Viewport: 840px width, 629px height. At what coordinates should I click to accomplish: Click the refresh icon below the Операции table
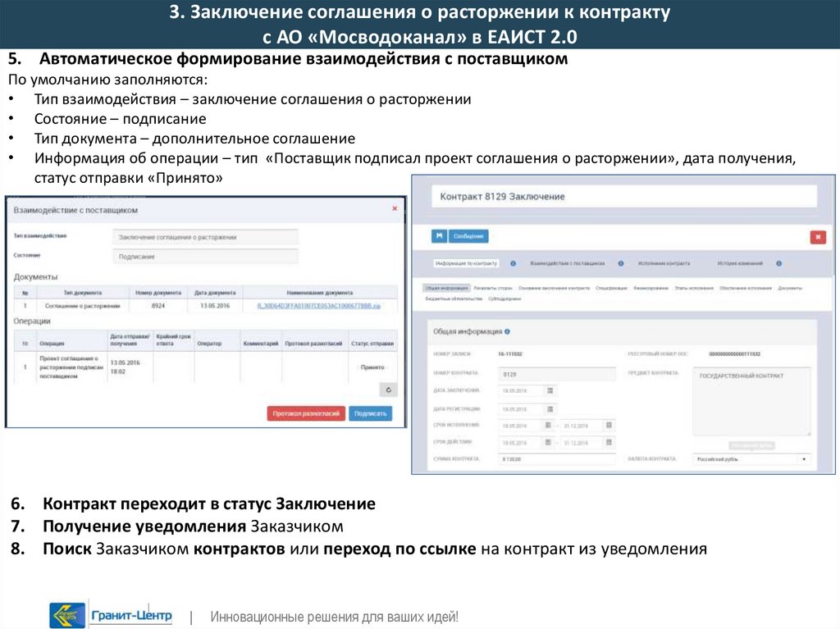[388, 390]
